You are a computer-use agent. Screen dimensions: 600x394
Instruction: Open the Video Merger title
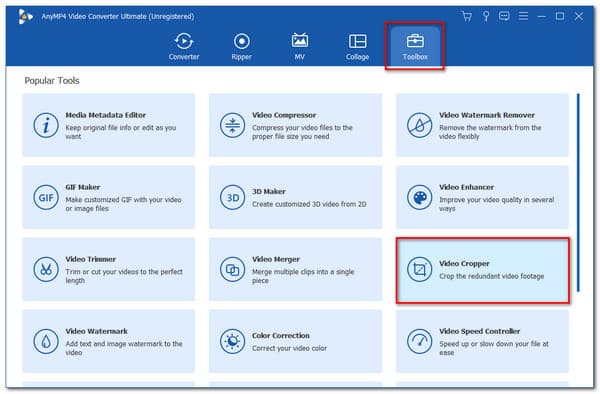tap(276, 259)
